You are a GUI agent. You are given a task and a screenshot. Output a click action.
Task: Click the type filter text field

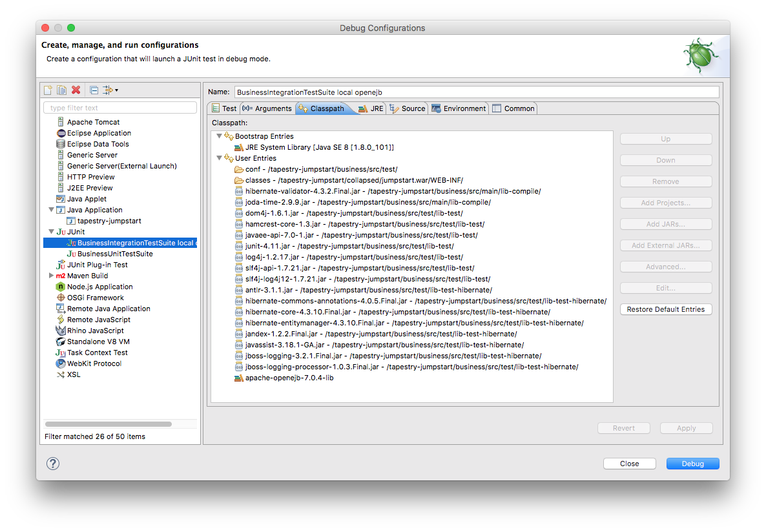click(x=120, y=107)
